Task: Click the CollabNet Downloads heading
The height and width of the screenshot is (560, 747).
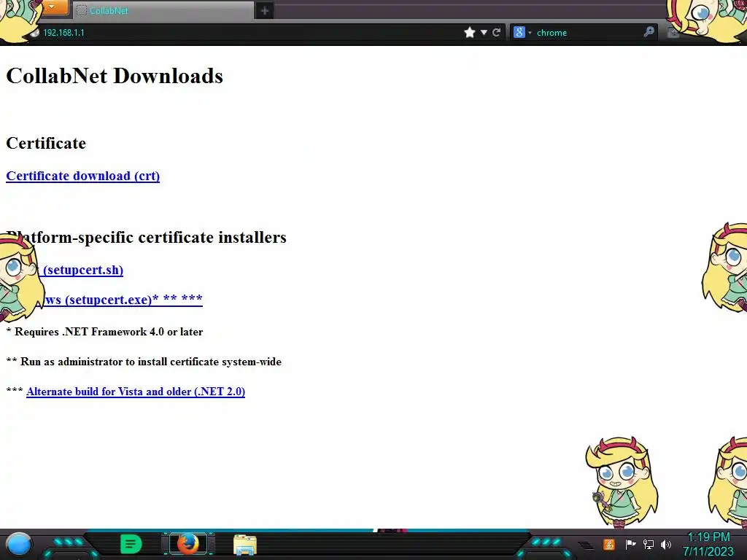Action: click(115, 76)
